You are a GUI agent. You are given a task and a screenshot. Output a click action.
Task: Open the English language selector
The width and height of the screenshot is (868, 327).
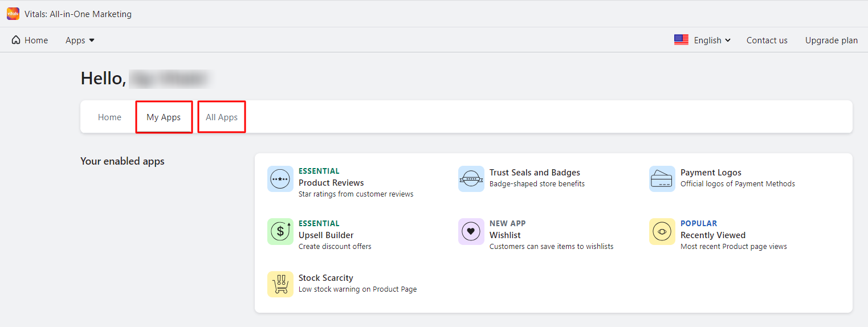point(712,40)
